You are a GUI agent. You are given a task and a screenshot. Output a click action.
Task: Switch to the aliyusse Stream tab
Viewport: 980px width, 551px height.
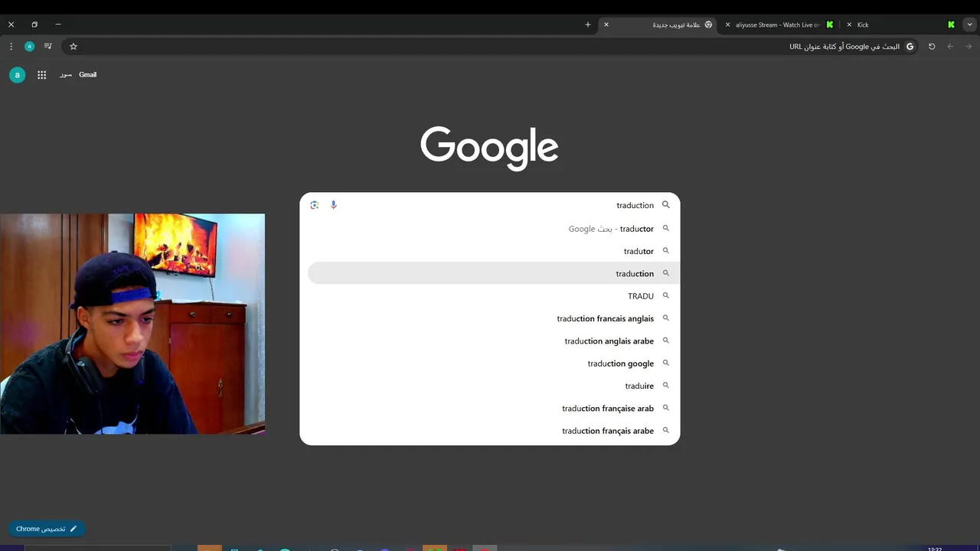(x=779, y=24)
